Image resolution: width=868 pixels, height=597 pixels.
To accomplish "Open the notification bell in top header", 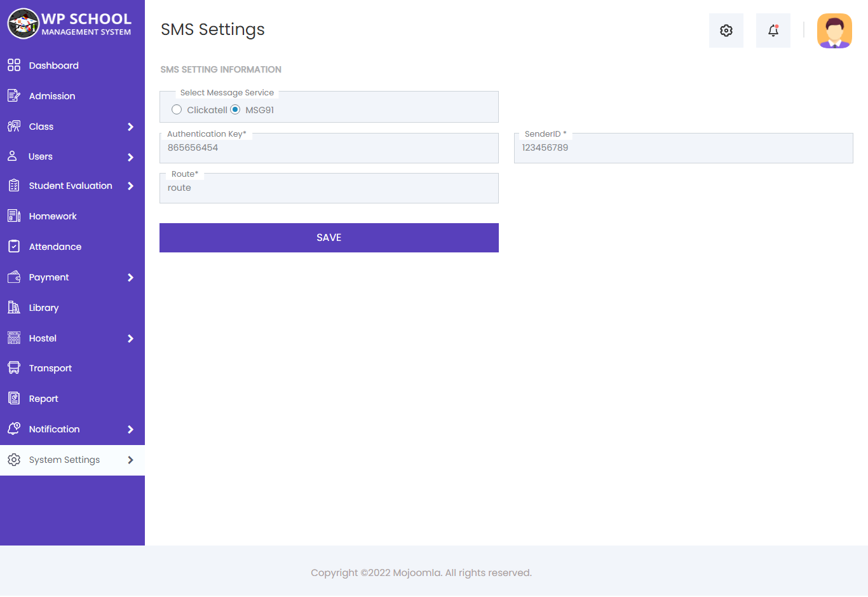I will [x=773, y=31].
